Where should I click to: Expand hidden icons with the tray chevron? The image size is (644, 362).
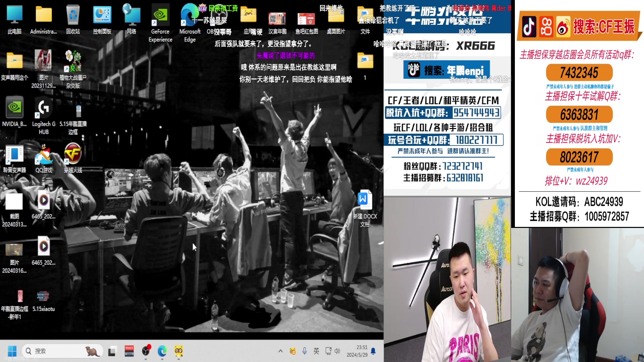tap(281, 351)
